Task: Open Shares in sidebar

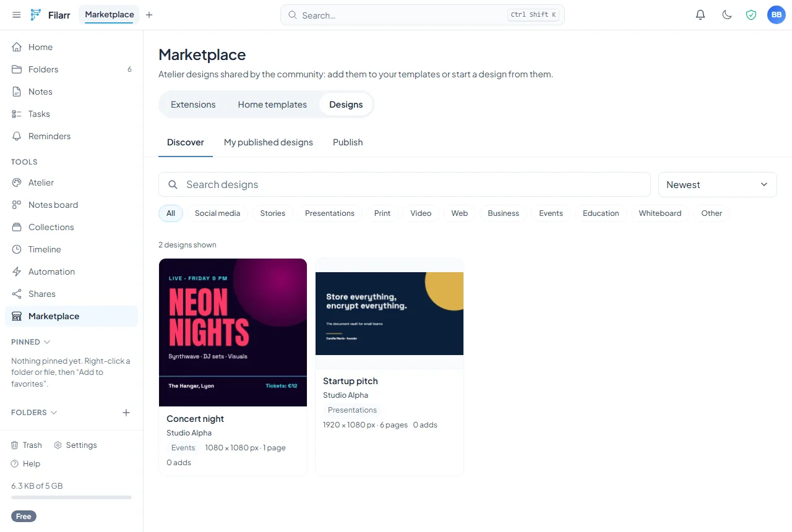Action: click(x=71, y=294)
